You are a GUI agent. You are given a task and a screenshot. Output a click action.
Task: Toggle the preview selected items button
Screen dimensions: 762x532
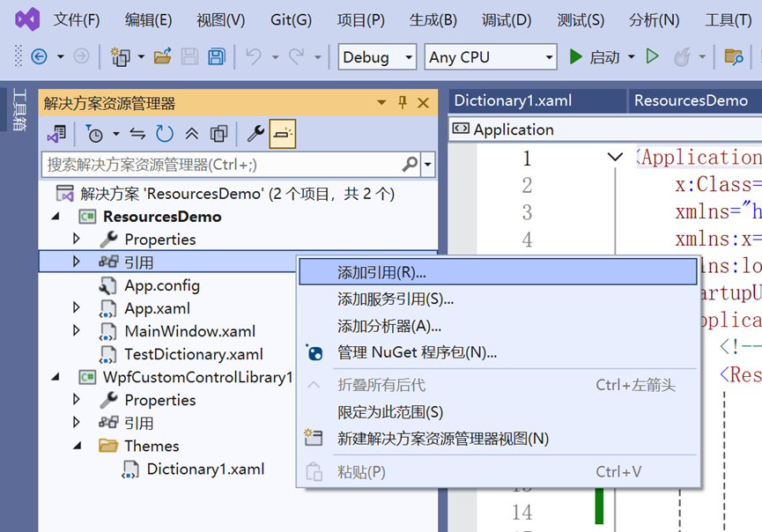click(x=283, y=134)
